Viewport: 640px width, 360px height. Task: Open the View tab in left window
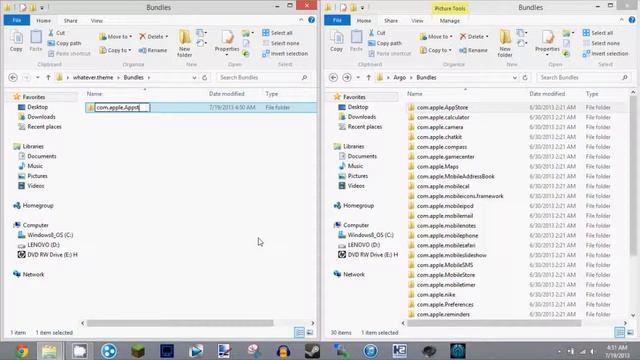pyautogui.click(x=97, y=20)
